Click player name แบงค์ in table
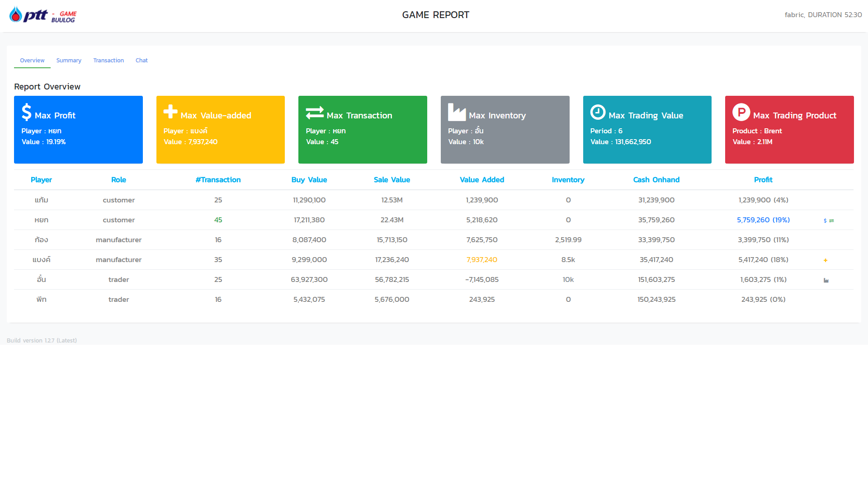This screenshot has width=868, height=488. click(x=41, y=260)
